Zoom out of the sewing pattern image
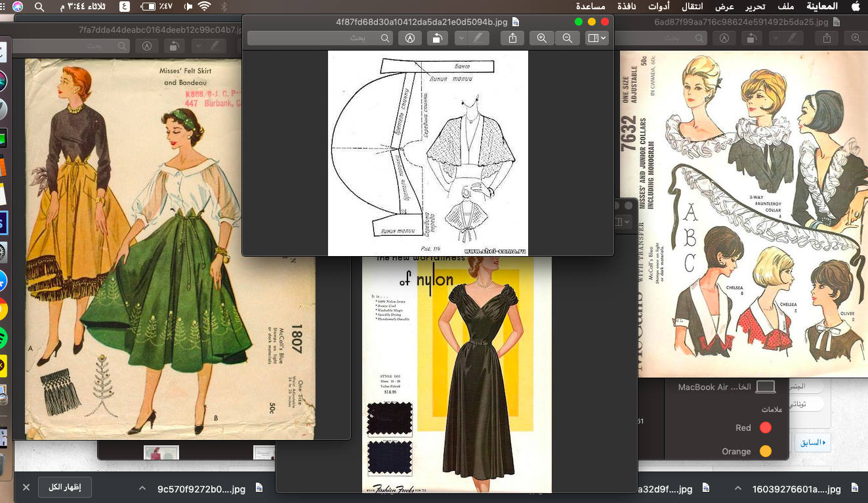 (567, 38)
